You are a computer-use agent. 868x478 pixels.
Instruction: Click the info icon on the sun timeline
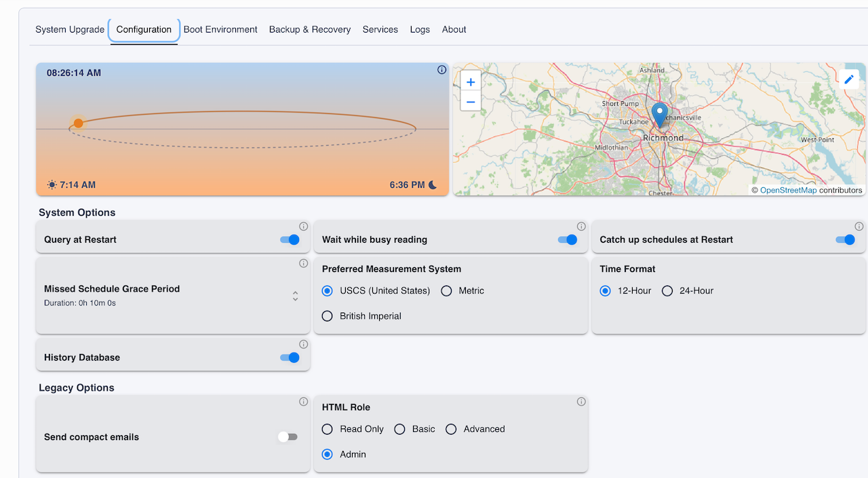(441, 70)
